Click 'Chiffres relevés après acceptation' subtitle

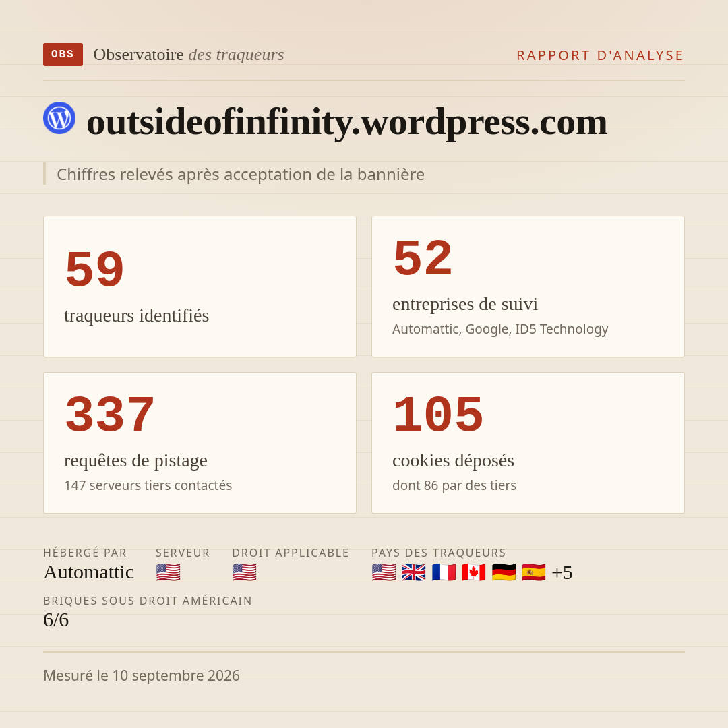coord(241,174)
